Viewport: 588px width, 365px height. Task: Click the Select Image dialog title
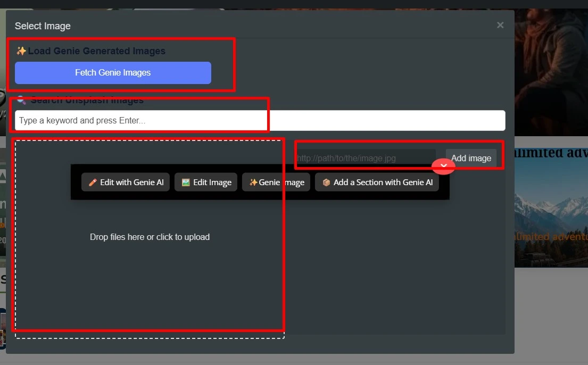coord(43,26)
